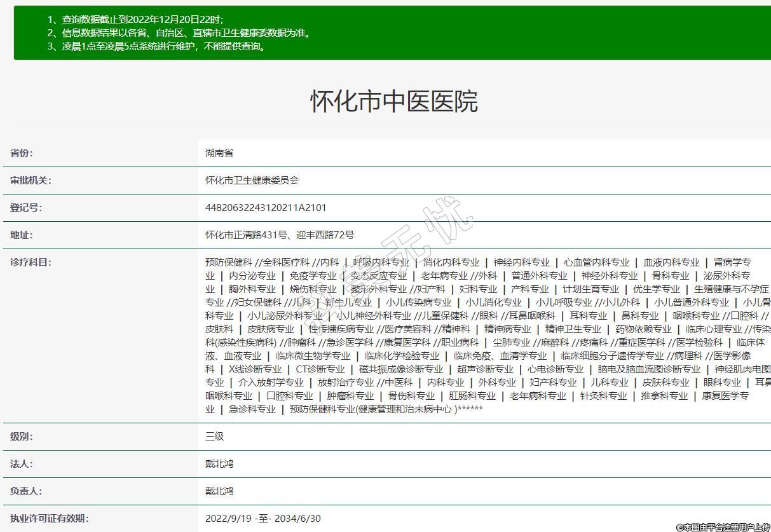Click the name in the 负责人 row

219,491
